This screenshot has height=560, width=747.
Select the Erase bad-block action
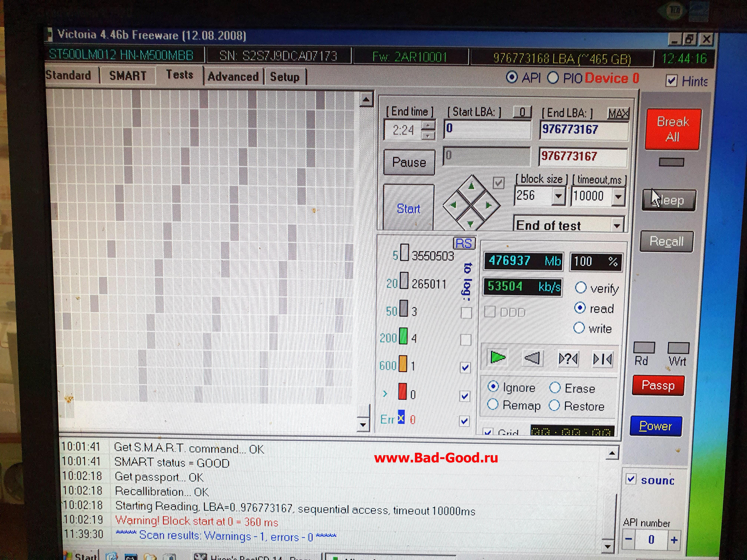(555, 388)
